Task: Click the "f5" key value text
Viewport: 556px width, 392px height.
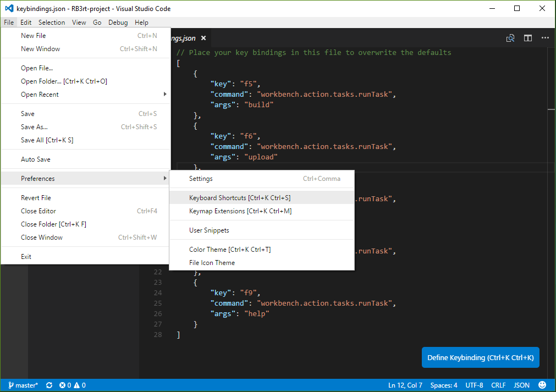Action: click(248, 84)
